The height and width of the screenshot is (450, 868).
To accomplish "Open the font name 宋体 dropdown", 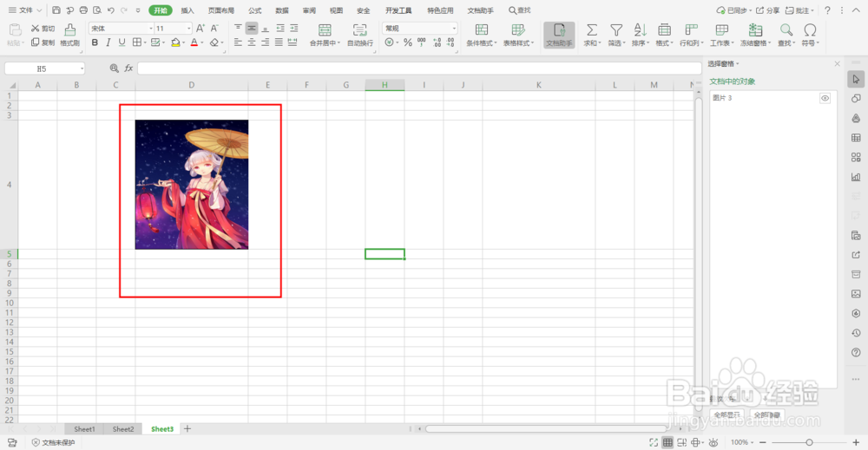I will click(150, 29).
